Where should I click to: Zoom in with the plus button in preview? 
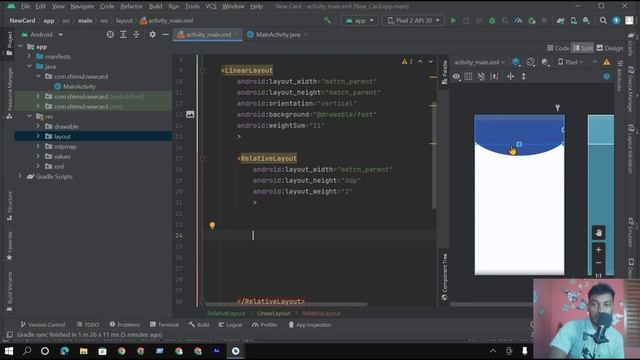(598, 249)
